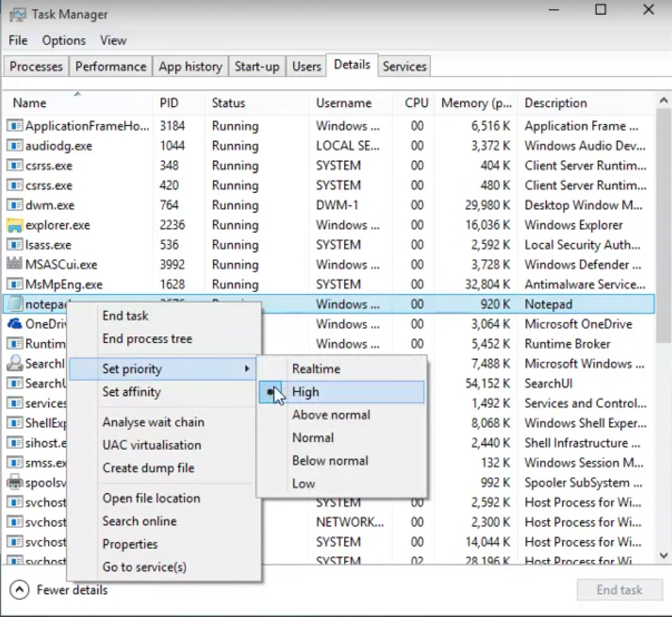672x617 pixels.
Task: Click the lsass.exe process icon
Action: pos(15,245)
